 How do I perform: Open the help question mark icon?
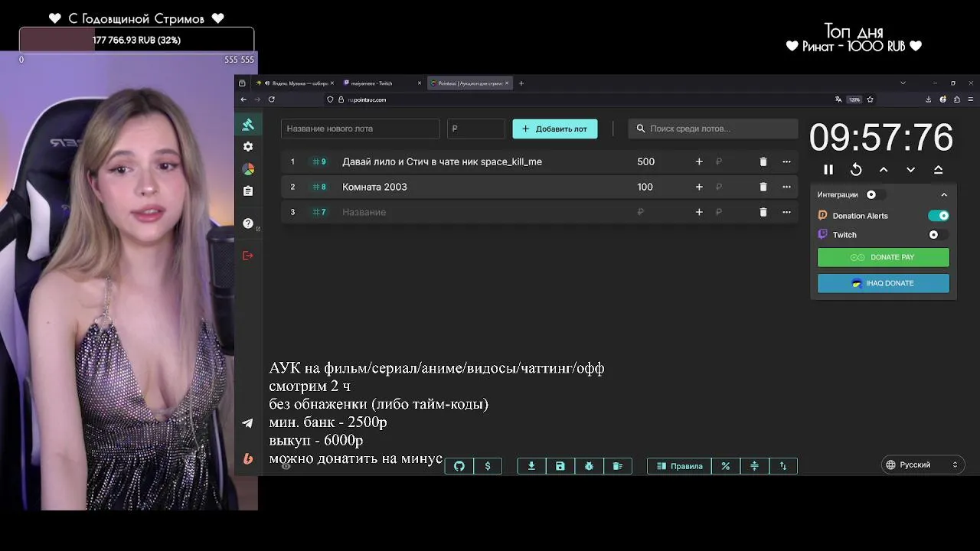click(x=248, y=223)
